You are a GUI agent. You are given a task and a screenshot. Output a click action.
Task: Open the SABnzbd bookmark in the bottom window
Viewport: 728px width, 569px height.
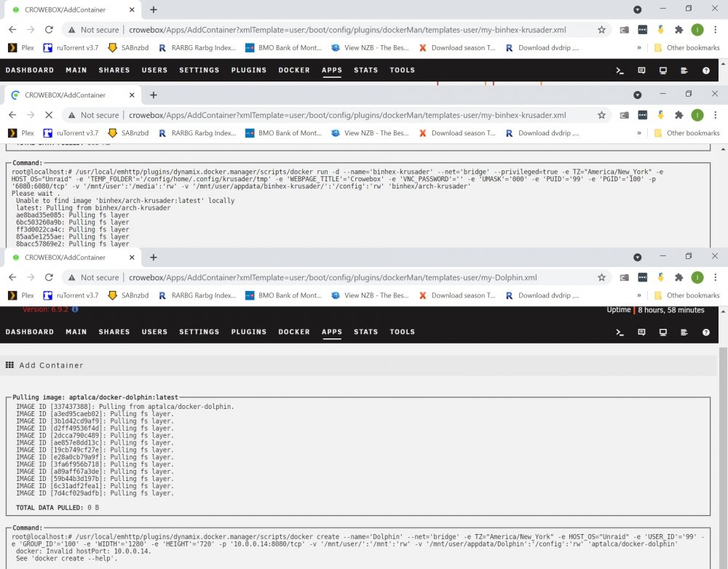pos(128,295)
